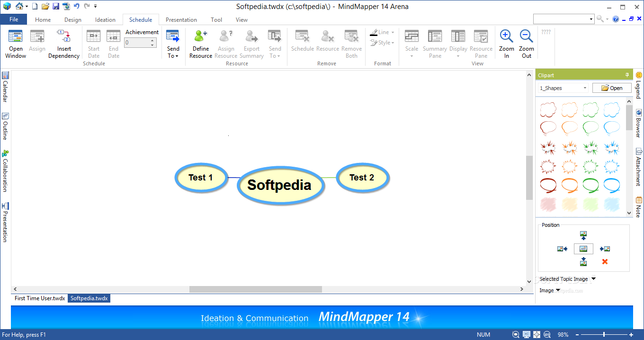Screen dimensions: 644x340
Task: Click the Home icon in quick access toolbar
Action: pos(19,6)
